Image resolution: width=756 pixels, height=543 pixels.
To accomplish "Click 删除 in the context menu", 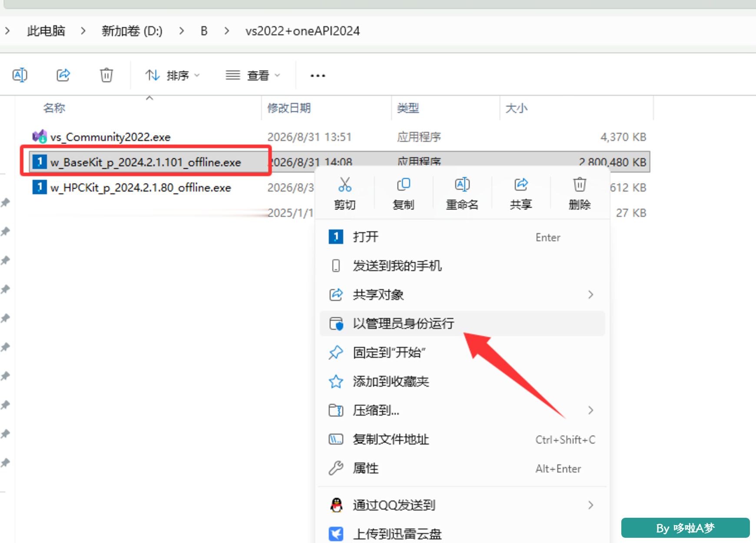I will click(x=580, y=193).
